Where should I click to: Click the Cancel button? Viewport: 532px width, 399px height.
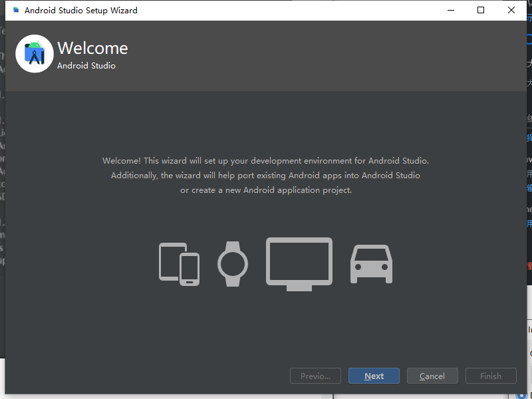tap(432, 376)
